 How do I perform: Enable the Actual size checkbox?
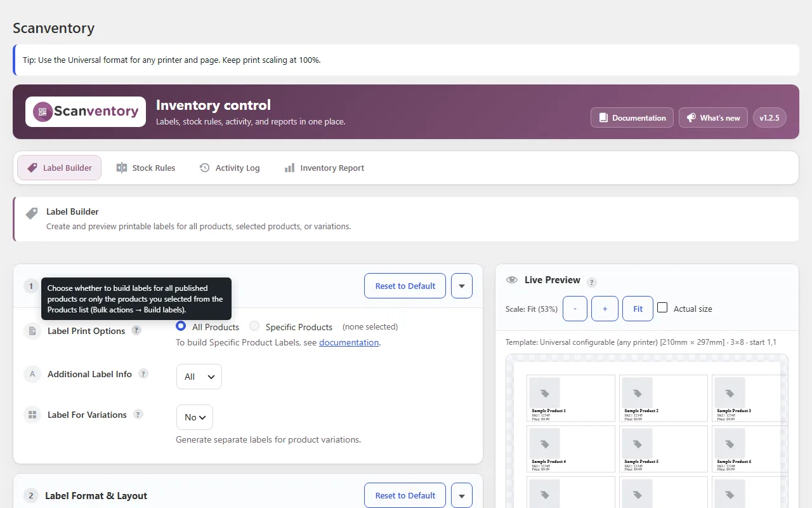pyautogui.click(x=662, y=307)
